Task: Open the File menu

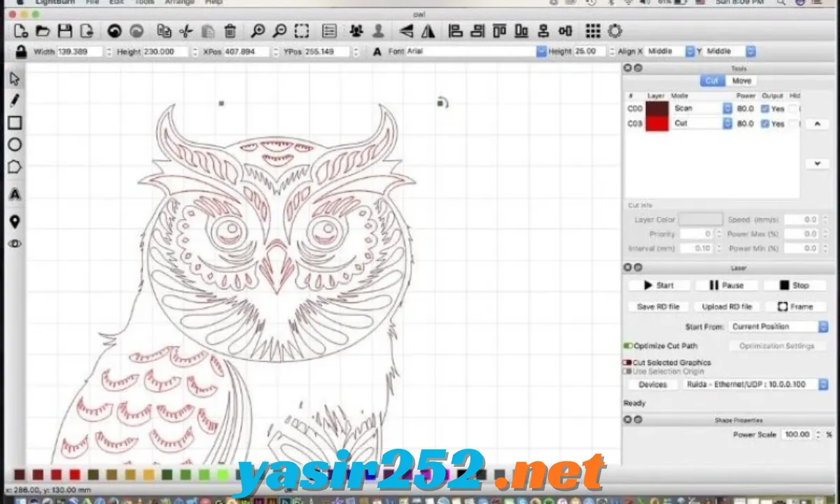Action: click(x=92, y=3)
